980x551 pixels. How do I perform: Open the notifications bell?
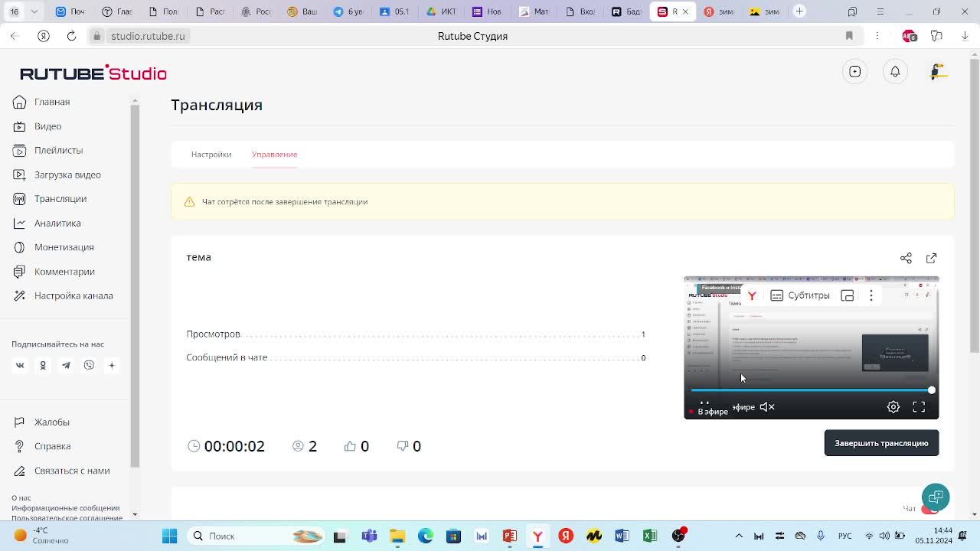895,71
